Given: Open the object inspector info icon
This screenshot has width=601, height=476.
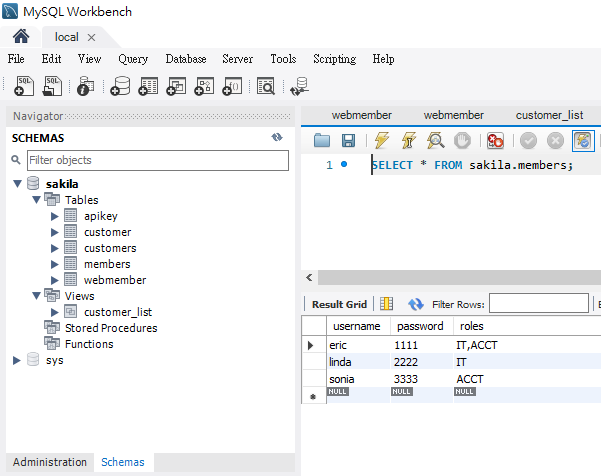Looking at the screenshot, I should [86, 86].
